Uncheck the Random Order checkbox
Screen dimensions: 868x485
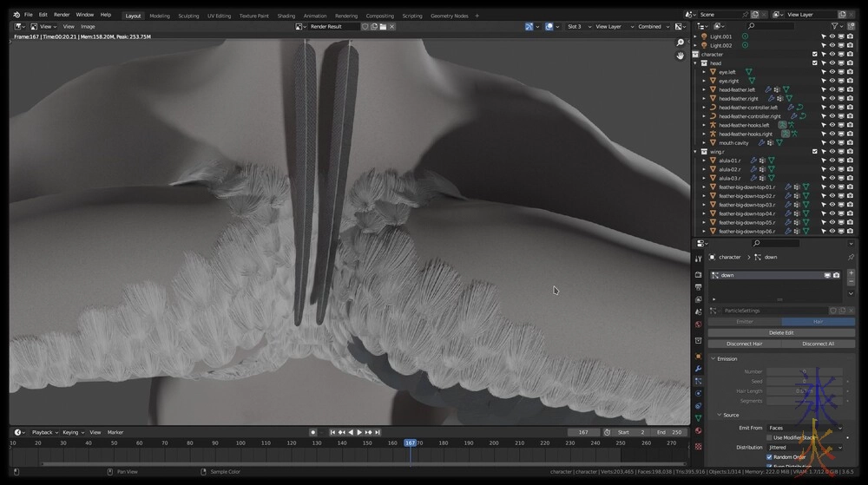[x=769, y=456]
